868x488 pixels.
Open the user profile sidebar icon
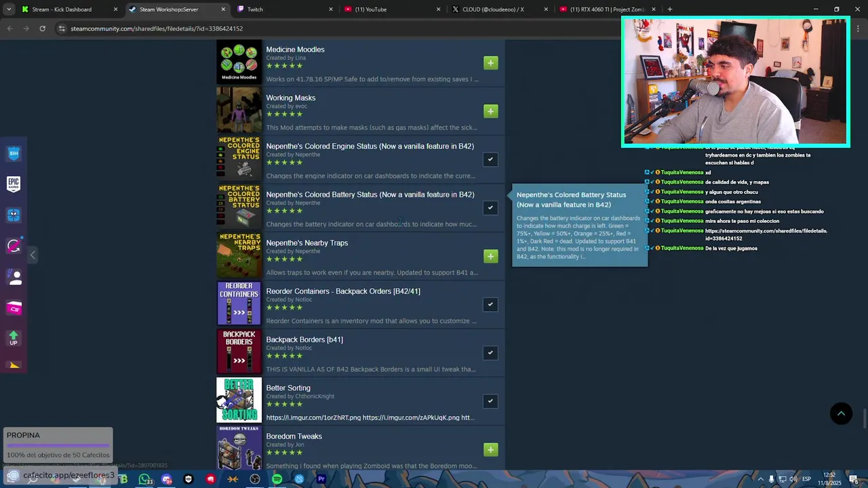[14, 277]
